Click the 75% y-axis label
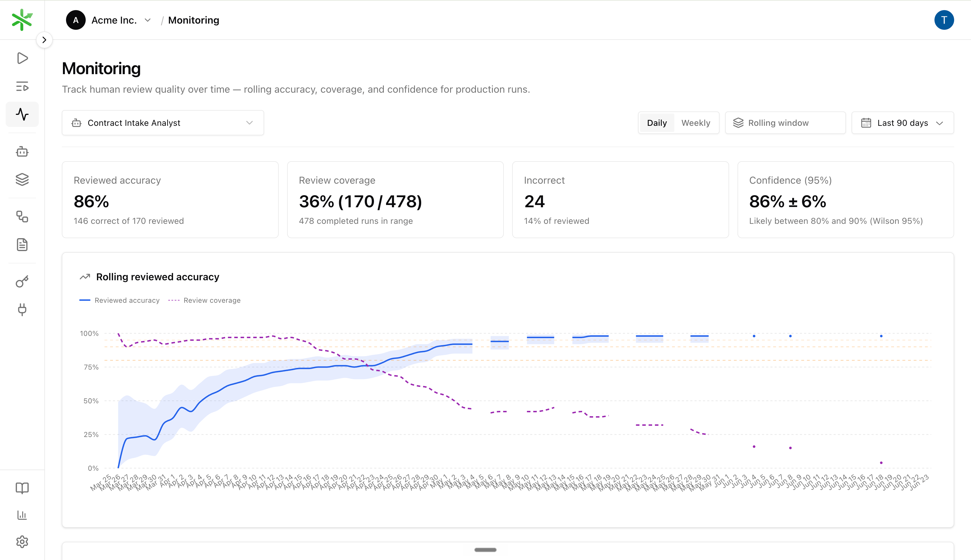Screen dimensions: 971x560 click(x=91, y=367)
